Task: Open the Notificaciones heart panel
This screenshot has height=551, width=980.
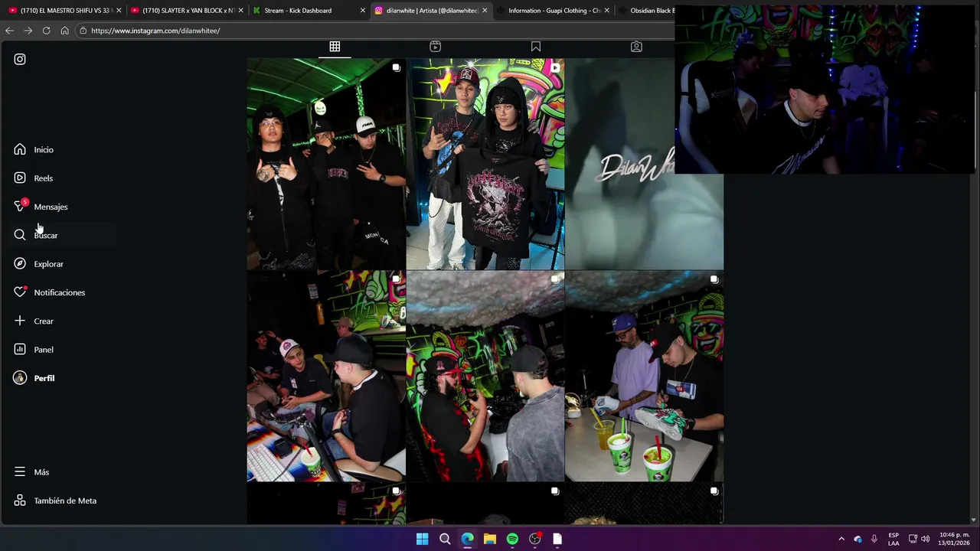Action: point(49,292)
